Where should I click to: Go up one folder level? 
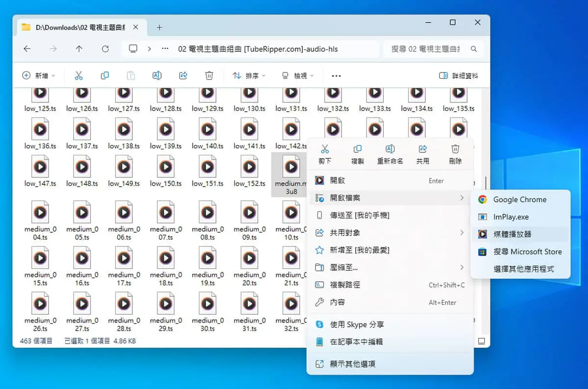pos(79,49)
